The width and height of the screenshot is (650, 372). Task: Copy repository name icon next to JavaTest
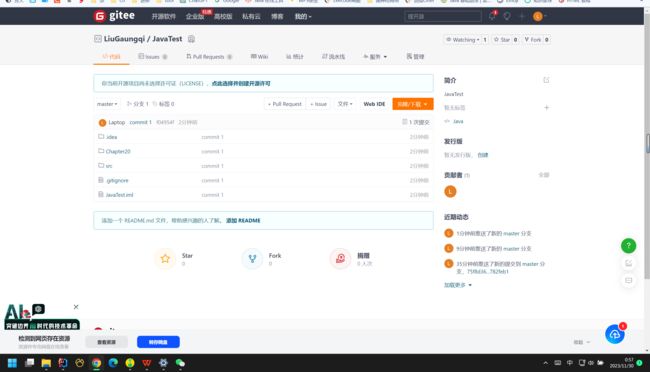[191, 39]
